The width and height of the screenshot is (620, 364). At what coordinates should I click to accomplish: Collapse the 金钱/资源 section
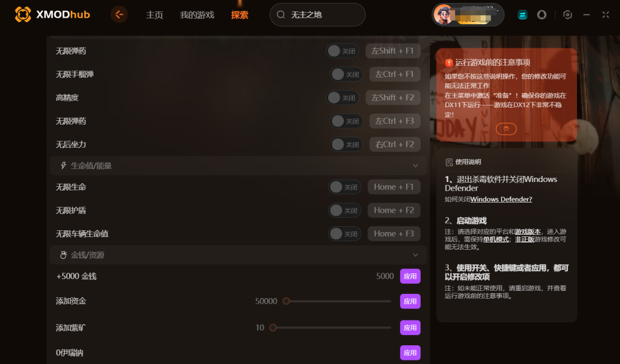point(415,255)
